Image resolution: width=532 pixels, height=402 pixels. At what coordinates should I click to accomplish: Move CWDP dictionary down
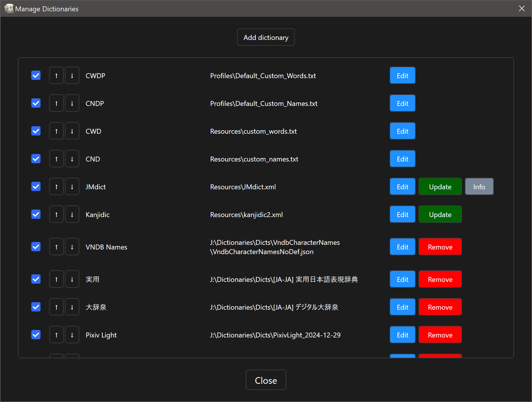coord(72,76)
